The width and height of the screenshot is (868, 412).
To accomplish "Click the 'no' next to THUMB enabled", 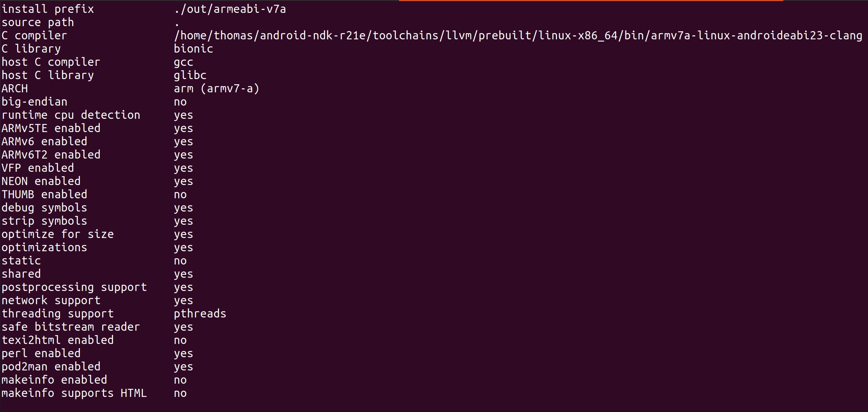I will click(x=180, y=195).
